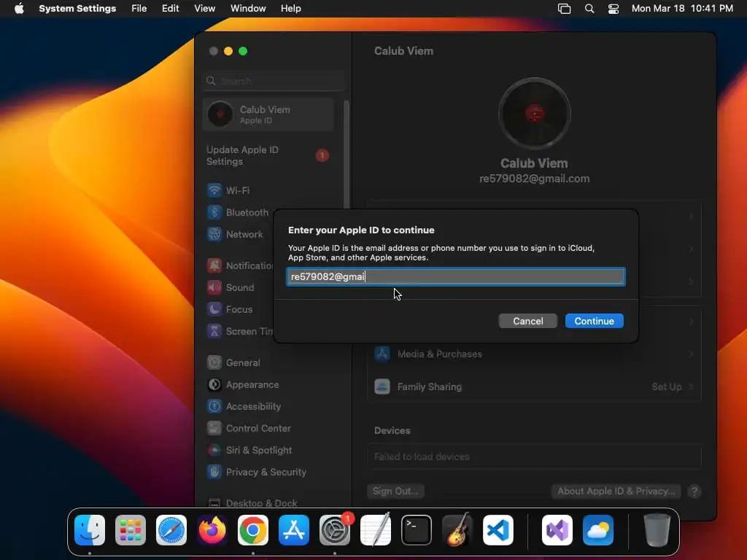Launch Google Chrome from the Dock
The height and width of the screenshot is (560, 747).
253,530
